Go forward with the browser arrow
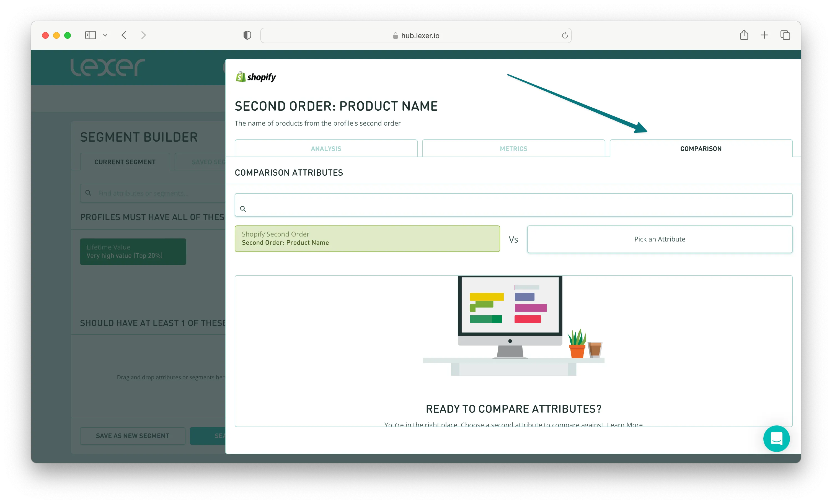The image size is (832, 504). pyautogui.click(x=143, y=35)
